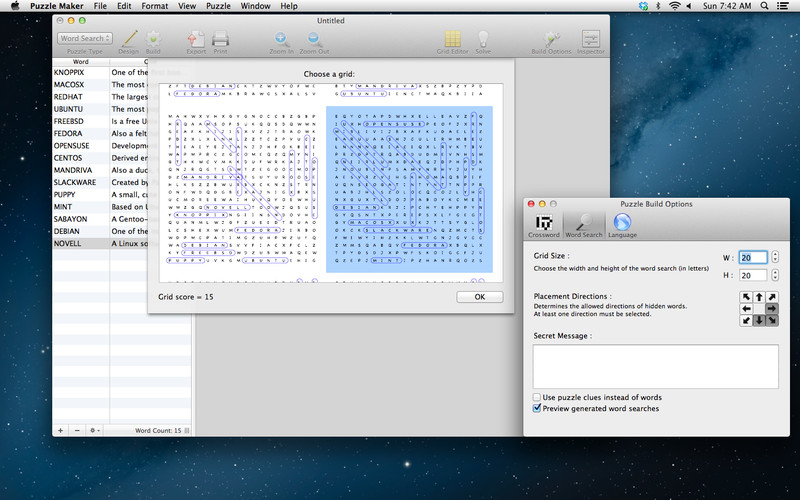Click the Secret Message text area
Image resolution: width=800 pixels, height=500 pixels.
point(656,366)
